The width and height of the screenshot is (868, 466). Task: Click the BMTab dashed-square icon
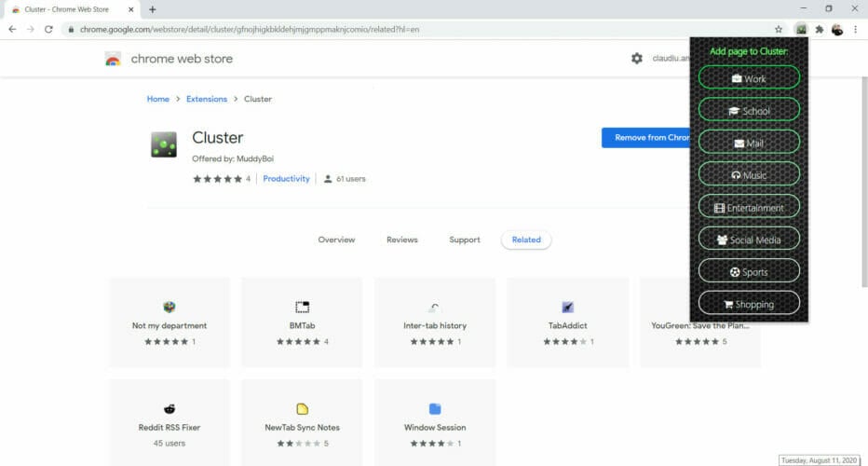pyautogui.click(x=303, y=307)
